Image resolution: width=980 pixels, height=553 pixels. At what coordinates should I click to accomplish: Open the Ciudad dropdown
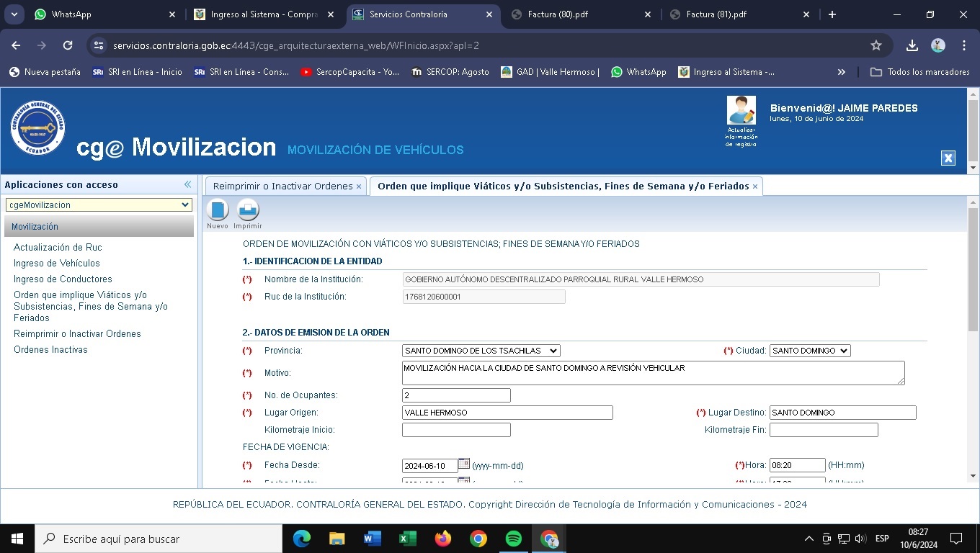click(x=810, y=351)
